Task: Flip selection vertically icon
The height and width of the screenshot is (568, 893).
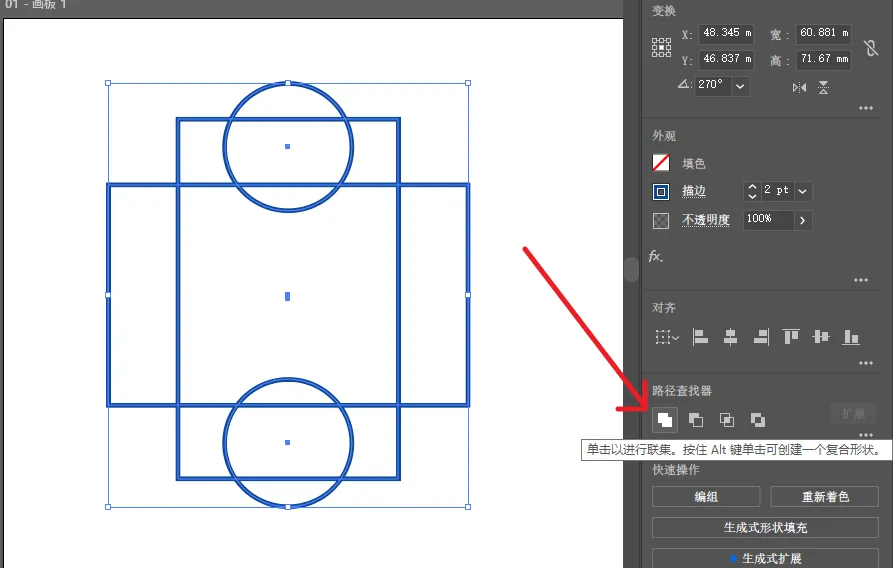Action: coord(824,87)
